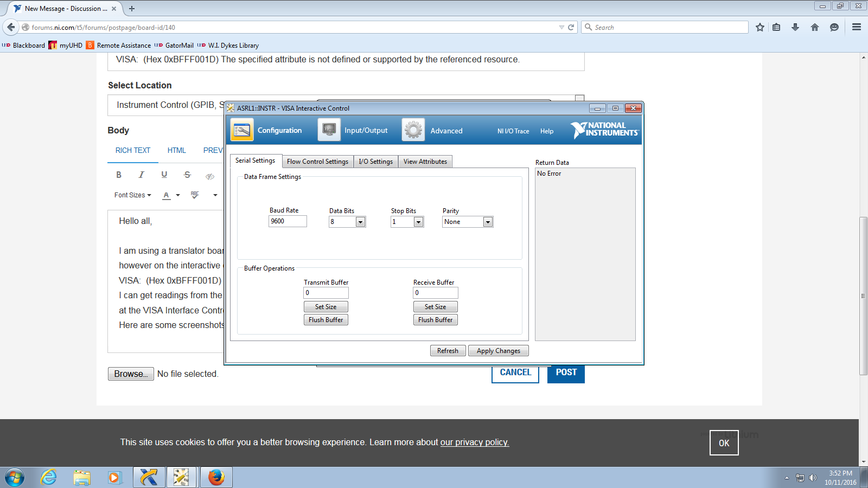The image size is (868, 488).
Task: Bookmark this page with the star icon
Action: [759, 27]
